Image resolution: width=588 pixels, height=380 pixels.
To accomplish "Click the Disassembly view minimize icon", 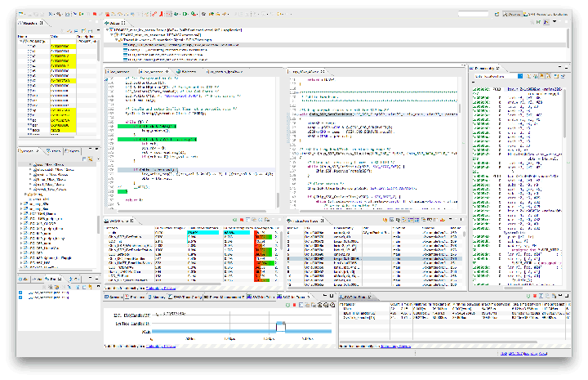I will pos(559,67).
